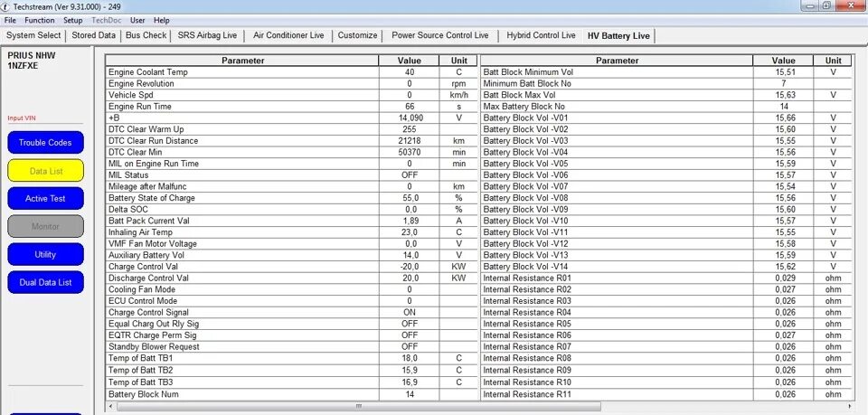
Task: Select the DTC Clear Run Distance row
Action: coord(292,140)
